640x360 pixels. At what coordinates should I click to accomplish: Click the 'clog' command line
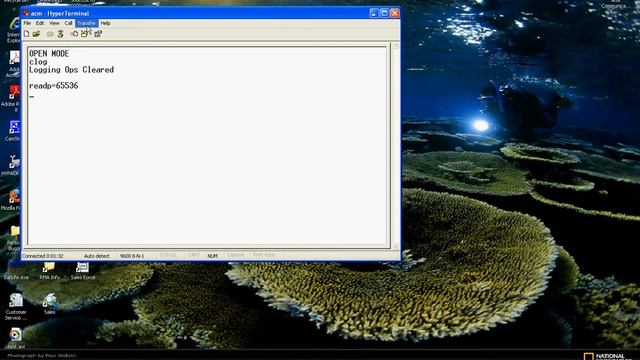point(38,62)
